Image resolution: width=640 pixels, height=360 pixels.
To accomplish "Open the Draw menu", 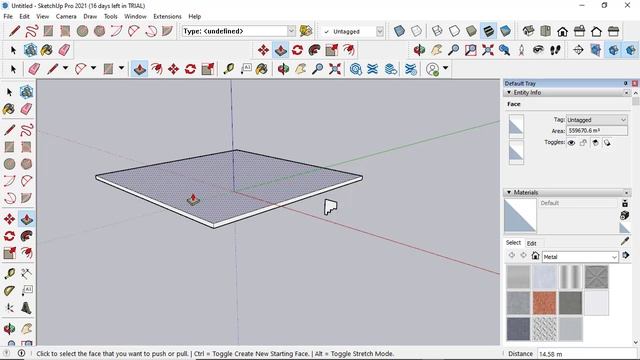I will (90, 16).
